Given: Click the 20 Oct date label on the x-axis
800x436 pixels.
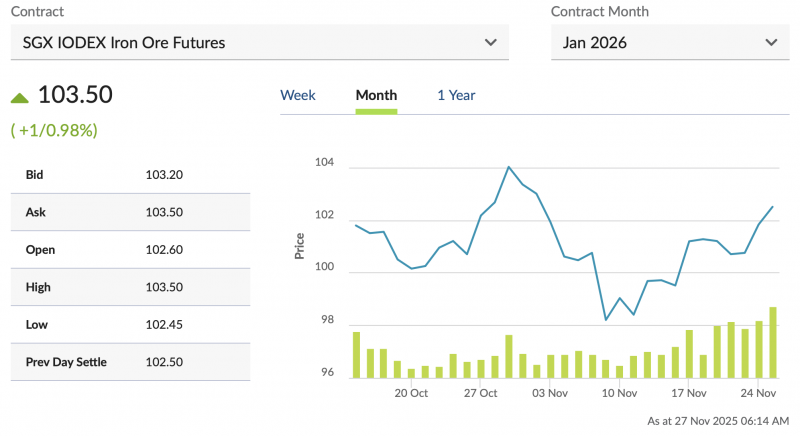Looking at the screenshot, I should (411, 393).
